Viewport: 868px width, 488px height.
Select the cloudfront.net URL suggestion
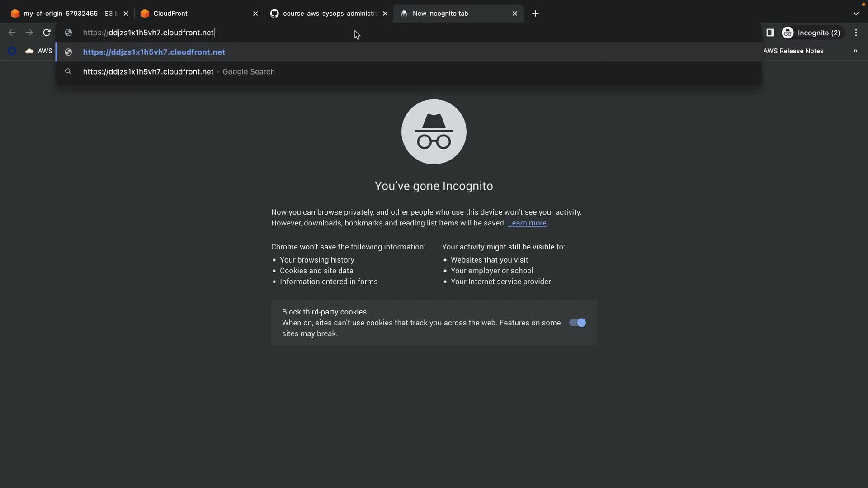point(154,52)
